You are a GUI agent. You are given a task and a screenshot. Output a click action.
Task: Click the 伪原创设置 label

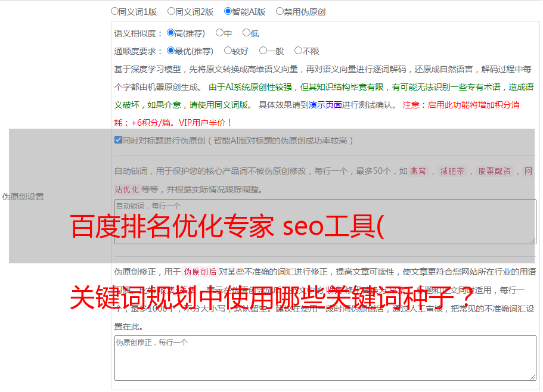pos(23,197)
